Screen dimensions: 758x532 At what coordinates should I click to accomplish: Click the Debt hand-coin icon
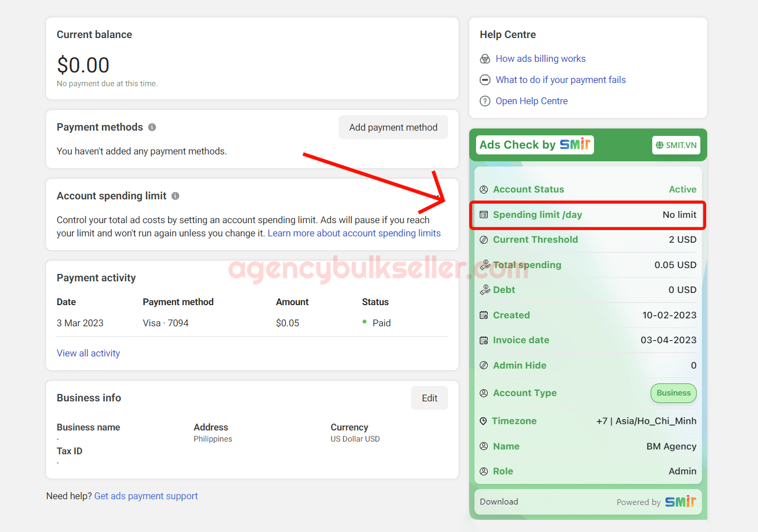pos(485,290)
